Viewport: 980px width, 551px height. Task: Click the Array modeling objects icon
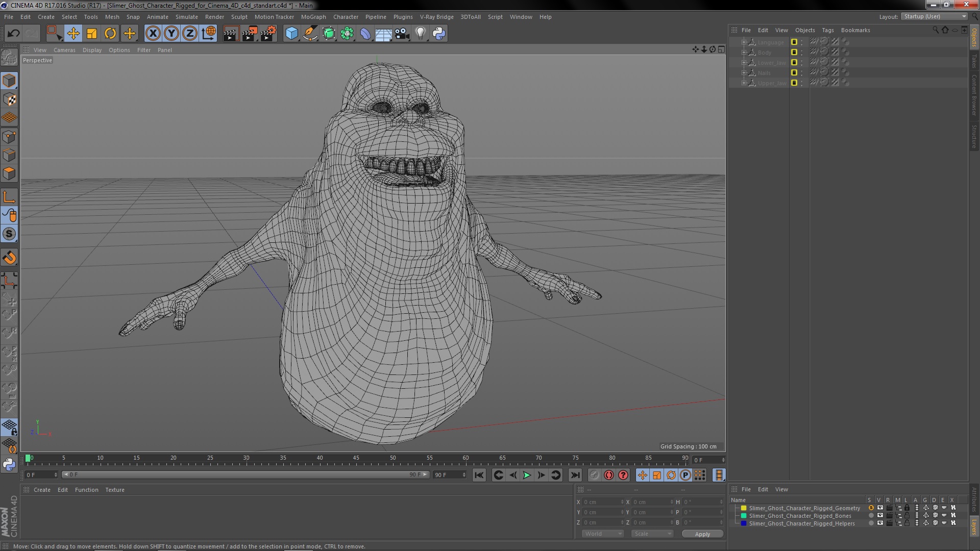click(x=347, y=34)
